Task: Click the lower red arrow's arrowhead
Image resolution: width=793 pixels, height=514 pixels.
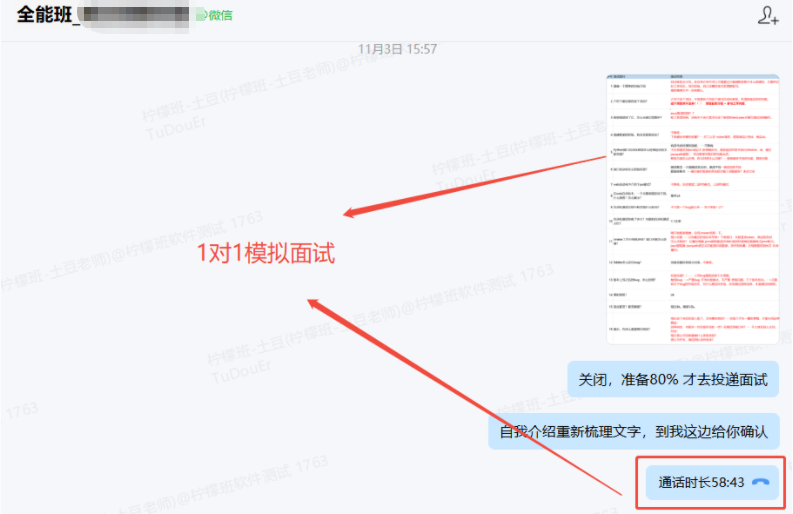Action: (x=314, y=302)
